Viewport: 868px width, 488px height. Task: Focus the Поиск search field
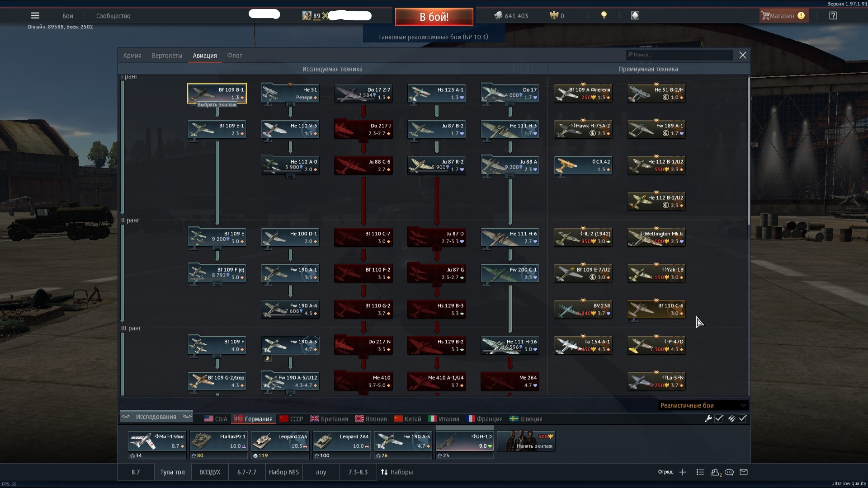[679, 55]
